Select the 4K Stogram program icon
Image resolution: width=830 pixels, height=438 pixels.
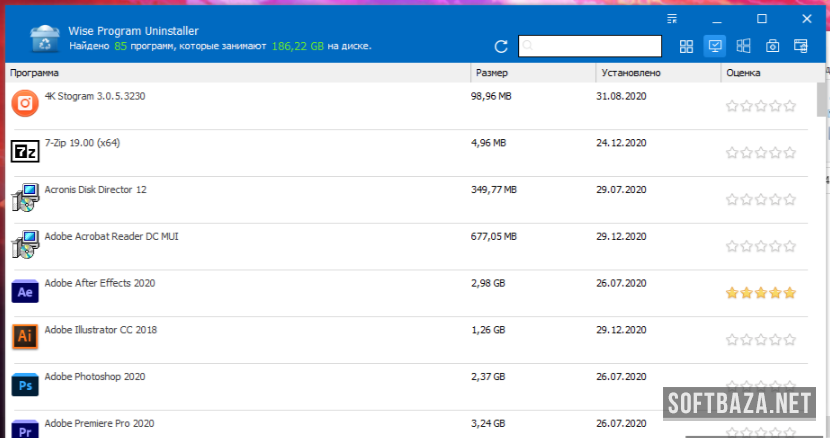point(25,102)
